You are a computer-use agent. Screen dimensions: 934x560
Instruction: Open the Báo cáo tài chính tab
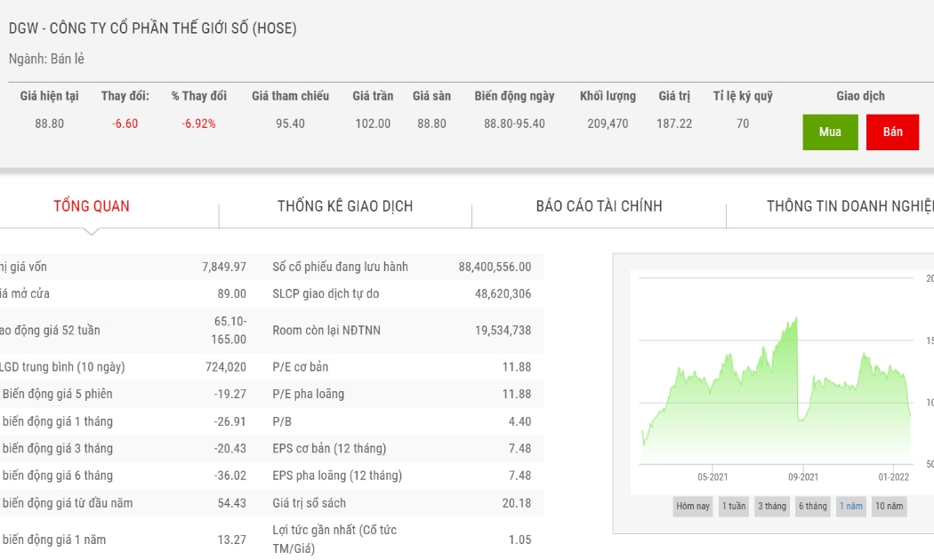pos(599,206)
